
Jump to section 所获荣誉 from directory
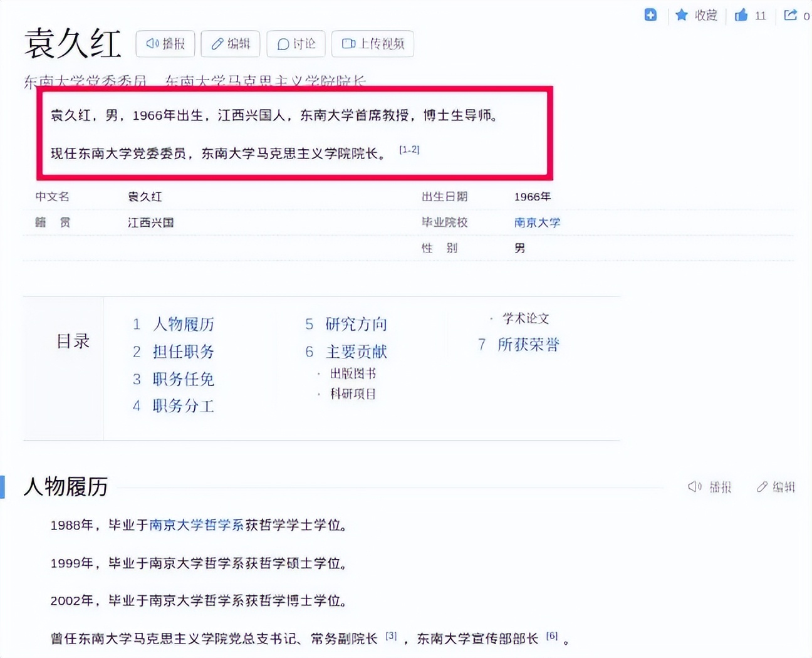529,344
